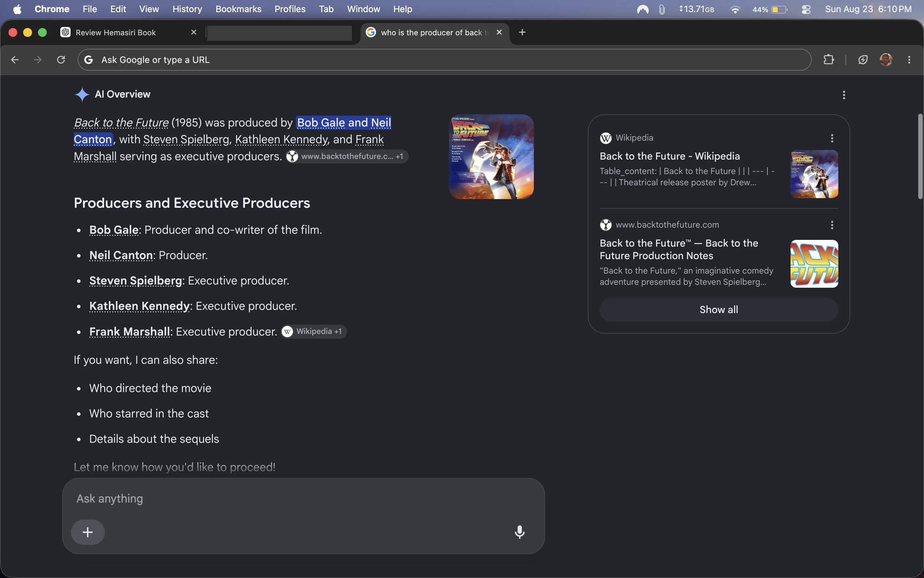
Task: Open the View menu
Action: tap(149, 9)
